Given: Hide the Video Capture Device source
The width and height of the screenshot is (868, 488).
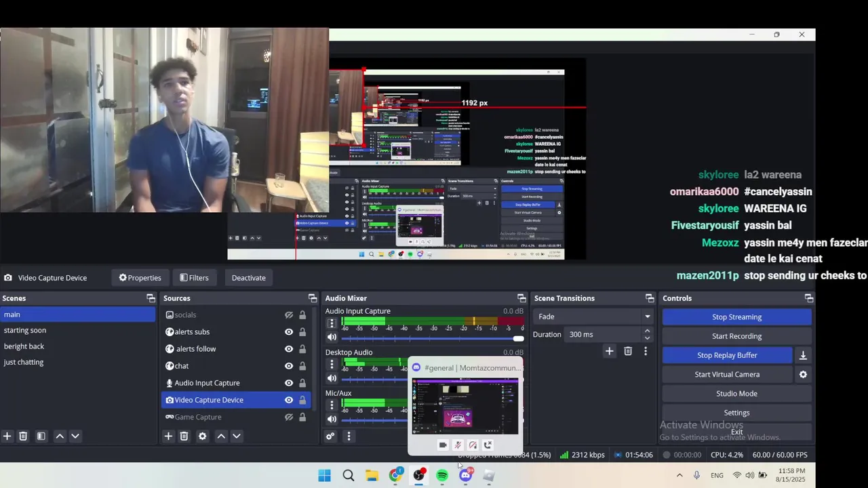Looking at the screenshot, I should pyautogui.click(x=289, y=400).
